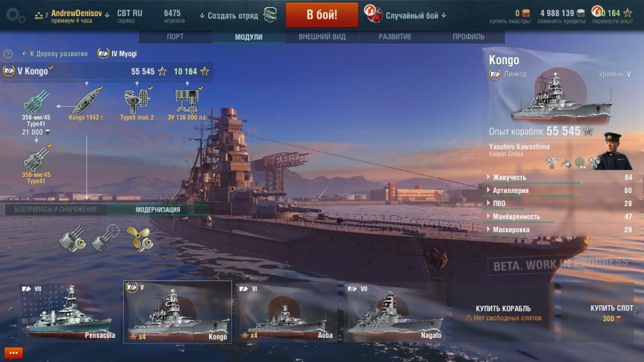
Task: Go back via К Дереву развития link
Action: [55, 54]
